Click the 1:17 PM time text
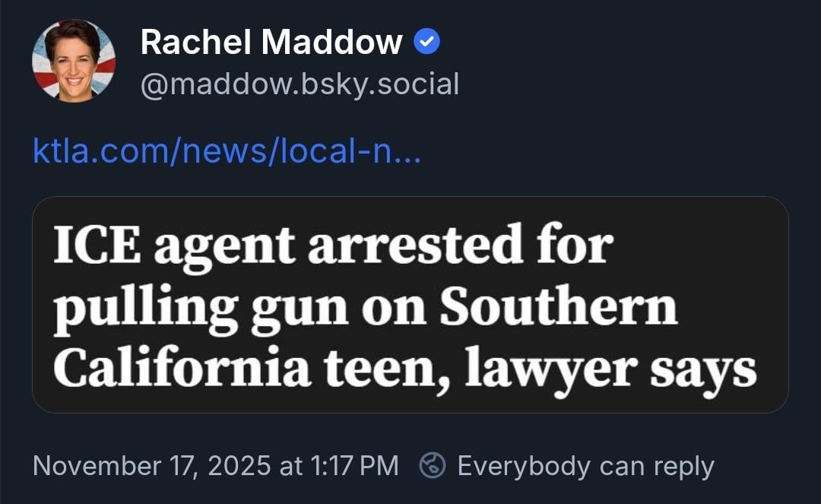Image resolution: width=821 pixels, height=504 pixels. pos(355,465)
